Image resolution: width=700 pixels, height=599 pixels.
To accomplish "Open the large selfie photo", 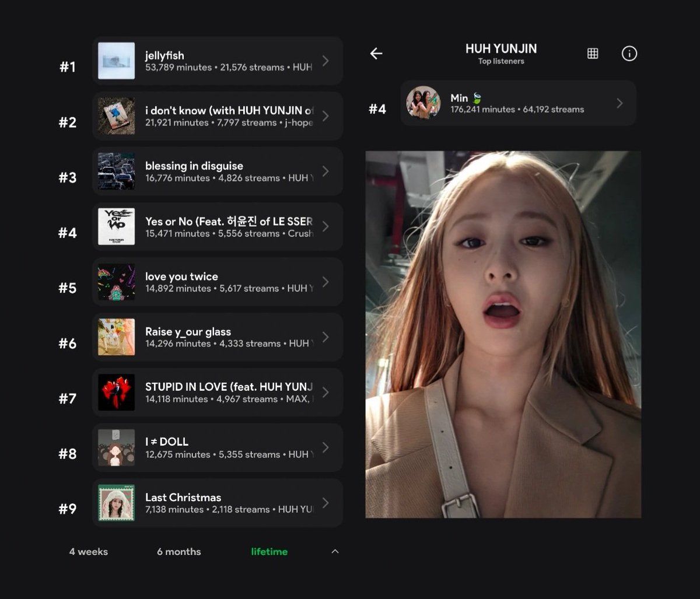I will pyautogui.click(x=503, y=334).
